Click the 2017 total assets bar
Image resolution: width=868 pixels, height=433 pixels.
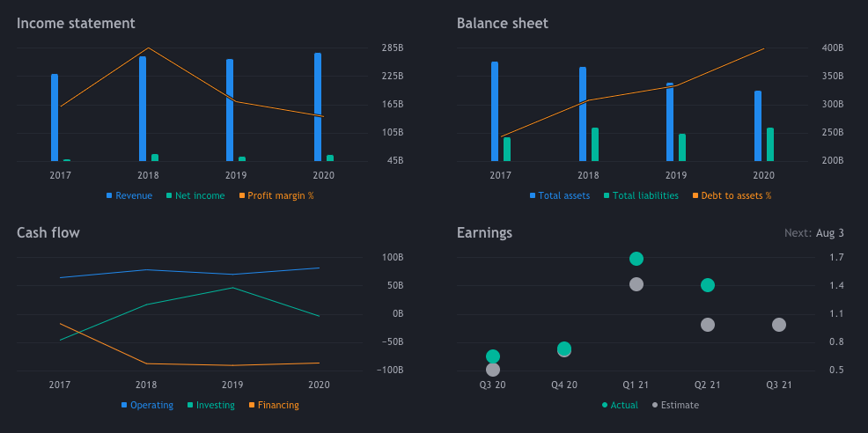click(495, 111)
